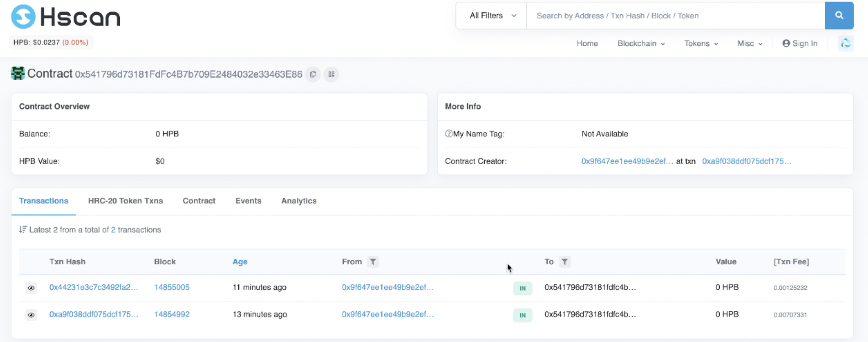Filter transactions by From address
This screenshot has height=342, width=868.
[x=373, y=262]
